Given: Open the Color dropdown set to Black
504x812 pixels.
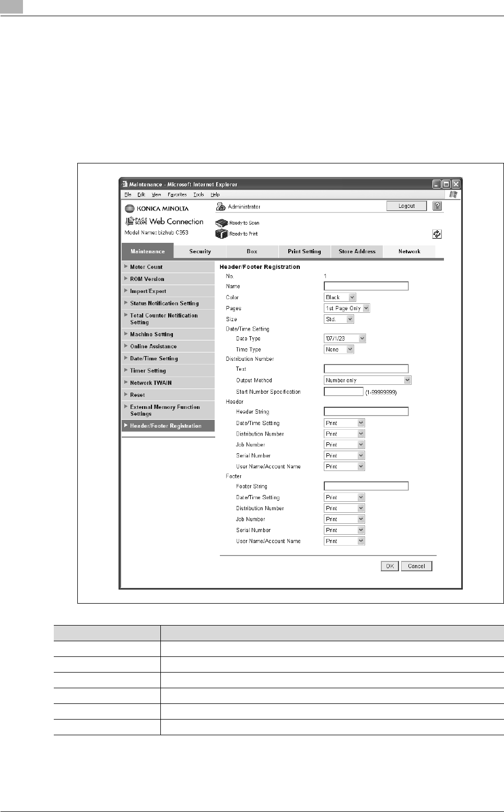Looking at the screenshot, I should click(340, 297).
